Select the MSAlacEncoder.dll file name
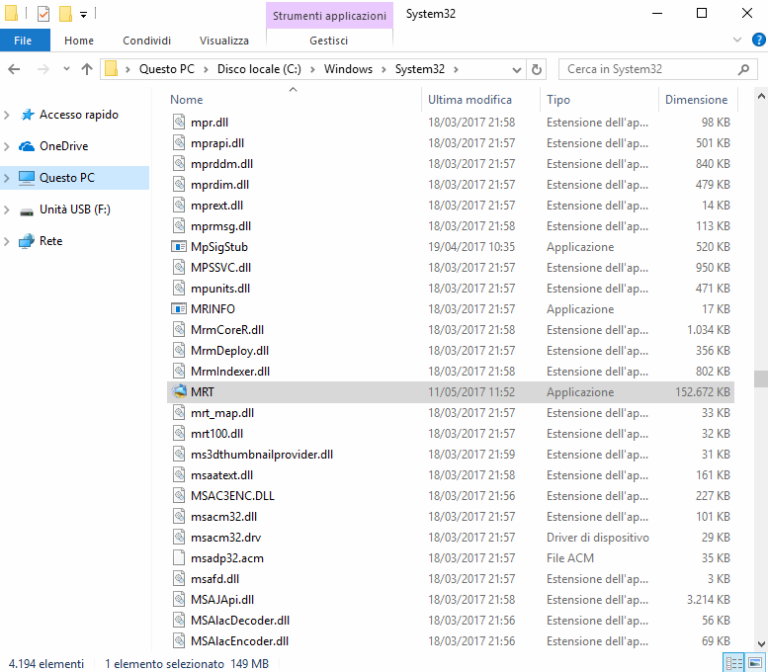The height and width of the screenshot is (672, 768). (240, 641)
